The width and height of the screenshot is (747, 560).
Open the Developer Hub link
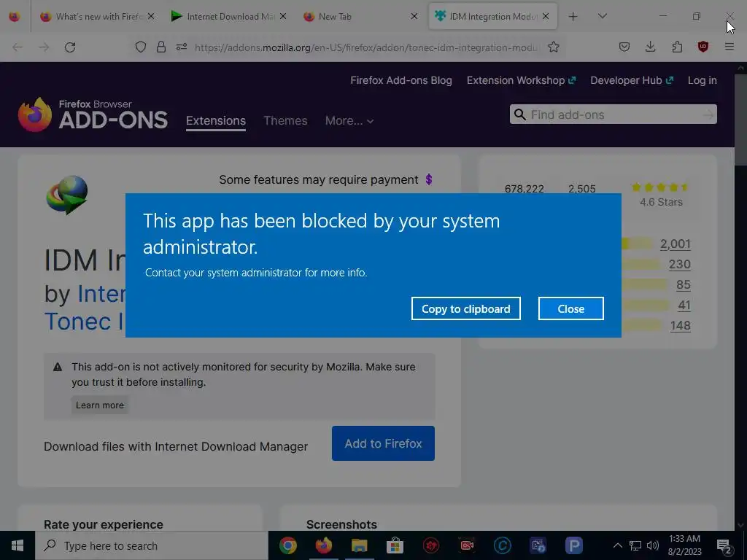point(632,80)
